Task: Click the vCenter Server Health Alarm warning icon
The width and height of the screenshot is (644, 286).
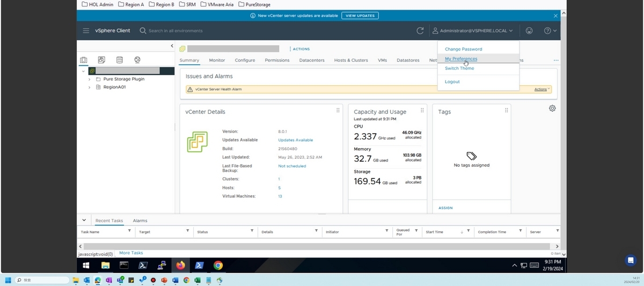Action: tap(190, 90)
